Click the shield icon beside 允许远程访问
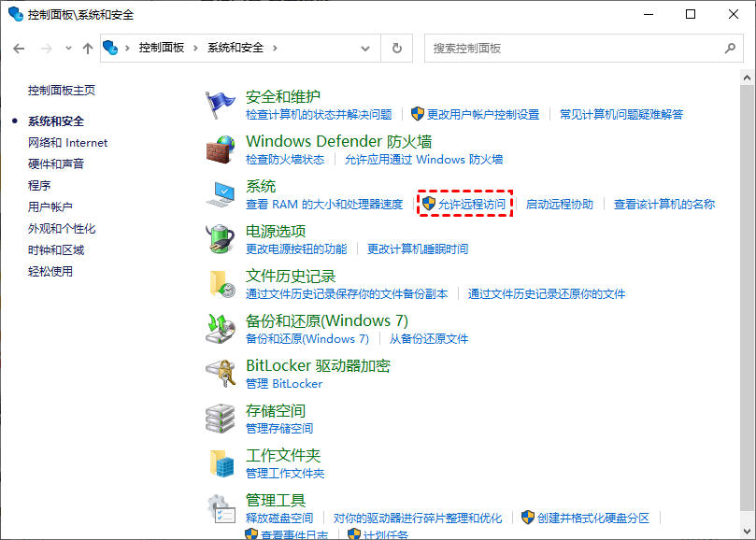Image resolution: width=756 pixels, height=540 pixels. pyautogui.click(x=429, y=204)
